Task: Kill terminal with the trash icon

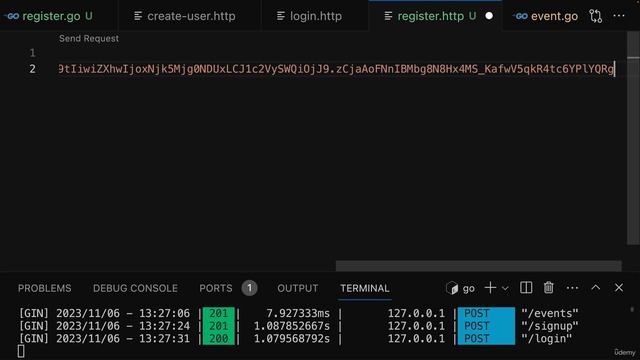Action: point(549,288)
